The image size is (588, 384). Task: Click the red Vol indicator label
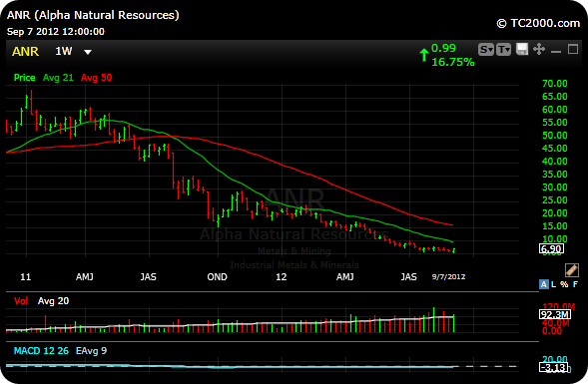click(x=21, y=301)
